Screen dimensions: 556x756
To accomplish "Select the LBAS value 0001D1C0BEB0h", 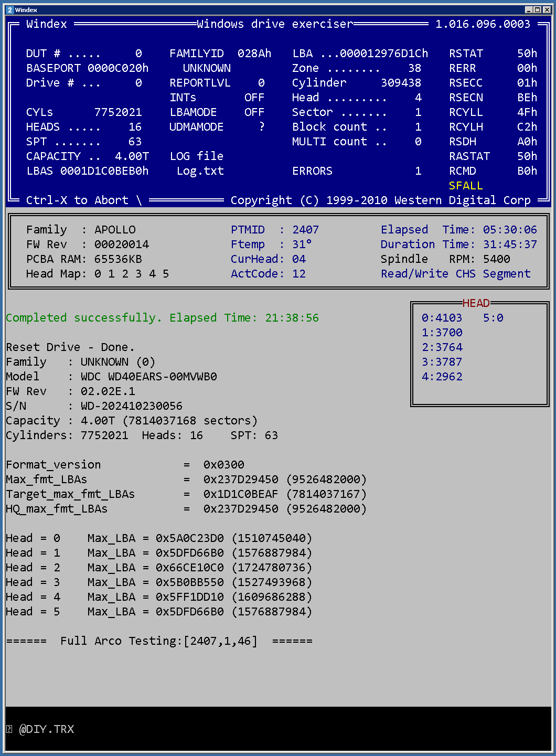I will [x=104, y=171].
